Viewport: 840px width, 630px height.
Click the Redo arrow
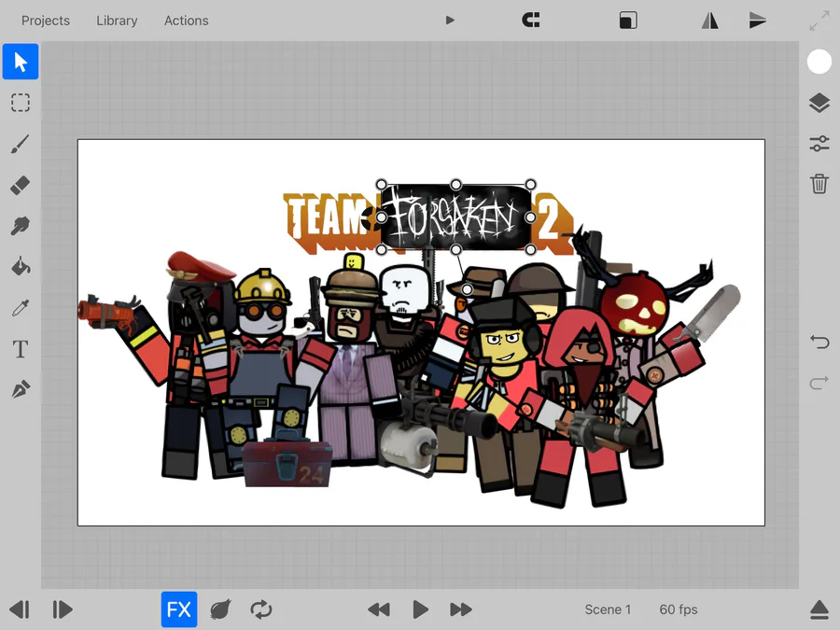click(x=819, y=383)
